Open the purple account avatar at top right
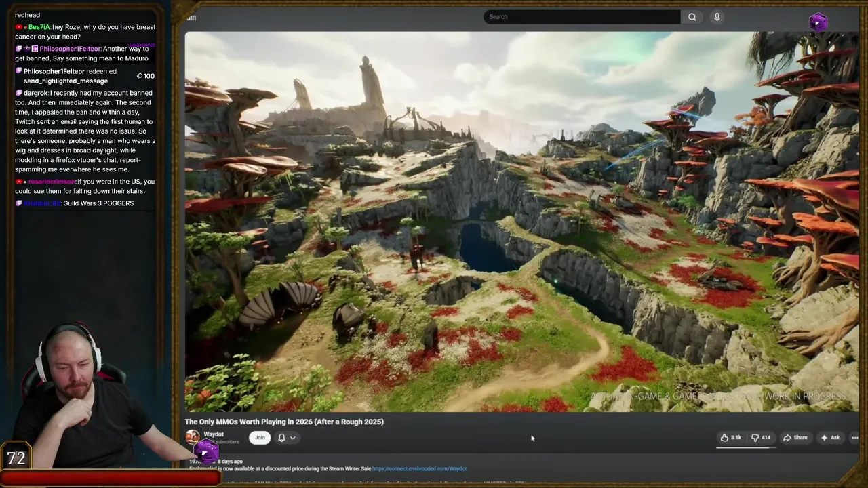 818,22
